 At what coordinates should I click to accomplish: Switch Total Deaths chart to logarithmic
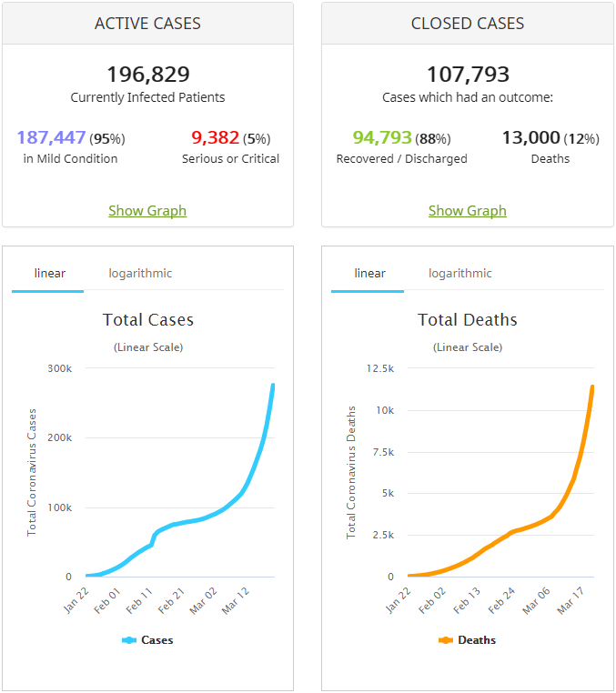tap(460, 274)
